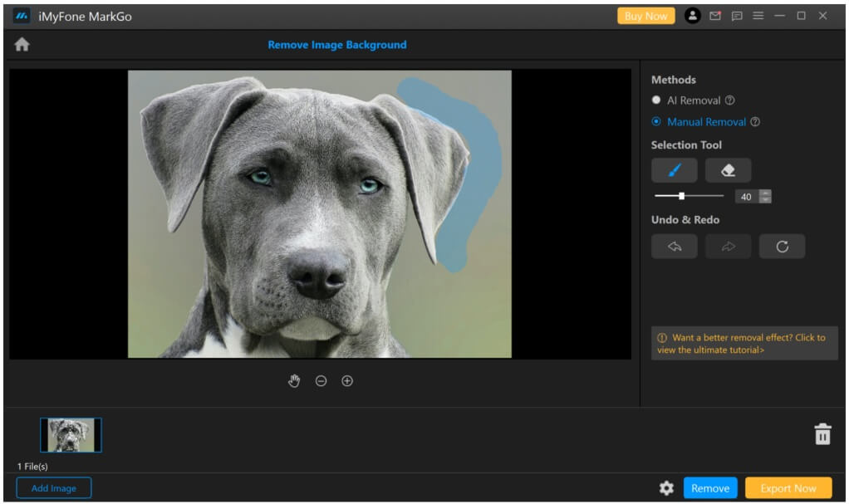Screen dimensions: 849x504
Task: Increase brush size with up arrow
Action: pos(765,193)
